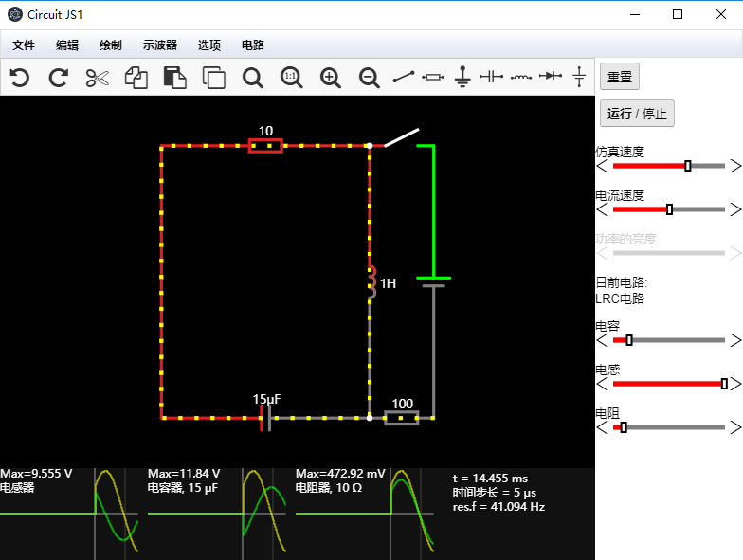Click the 运行 / 停止 button
The height and width of the screenshot is (560, 743).
637,114
